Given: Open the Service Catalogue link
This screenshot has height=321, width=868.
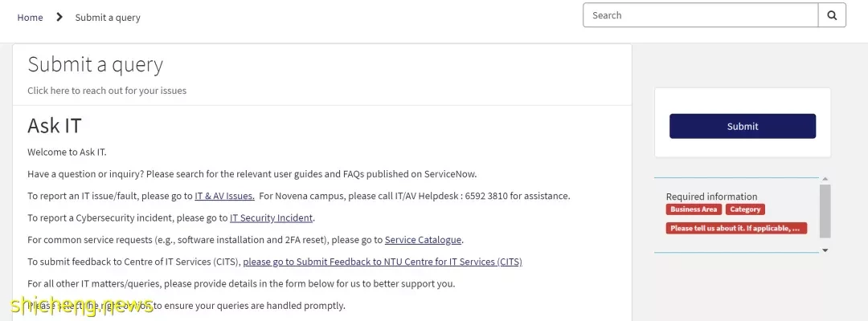Looking at the screenshot, I should coord(423,240).
